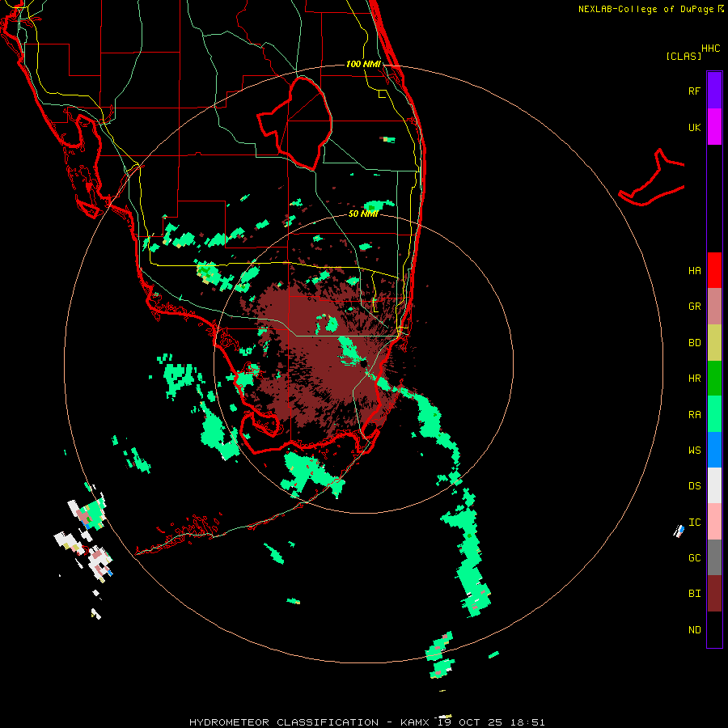Click the ND legend label

pos(694,630)
